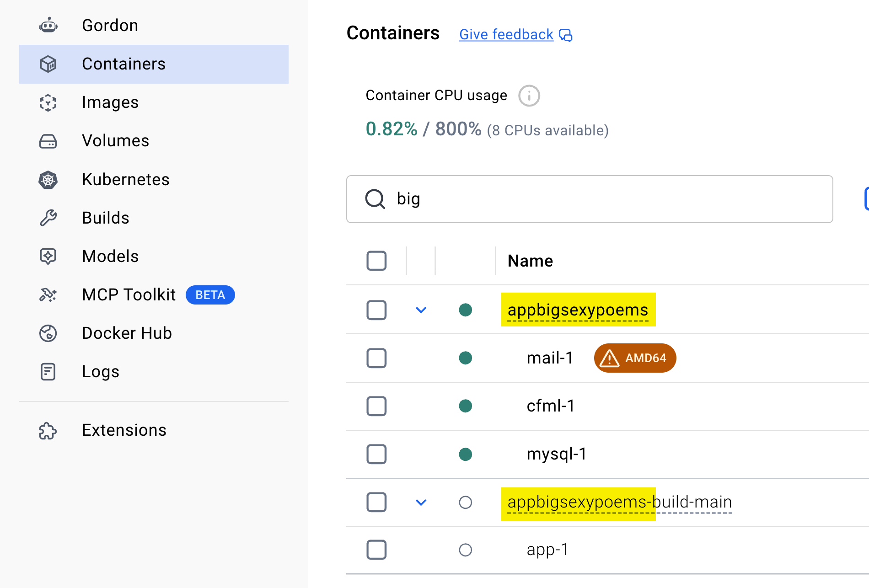
Task: Click the (8 CPUs available) text
Action: click(x=548, y=130)
